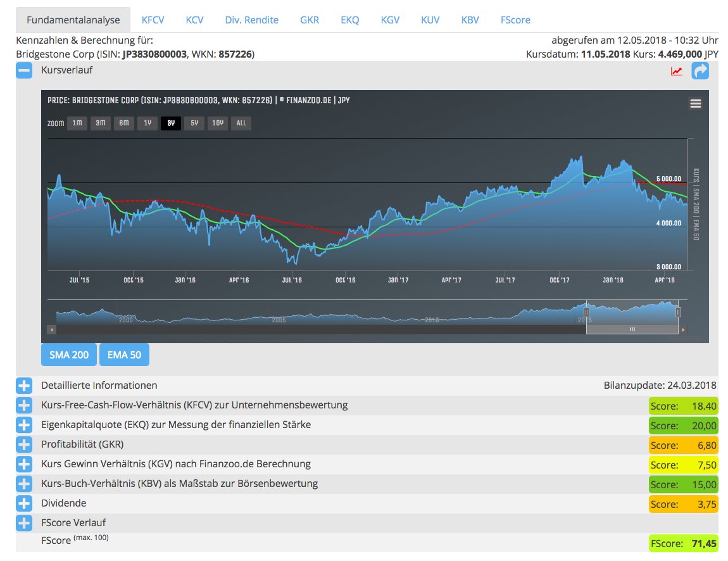Image resolution: width=728 pixels, height=561 pixels.
Task: Click navigator scroll left arrow
Action: pyautogui.click(x=52, y=330)
